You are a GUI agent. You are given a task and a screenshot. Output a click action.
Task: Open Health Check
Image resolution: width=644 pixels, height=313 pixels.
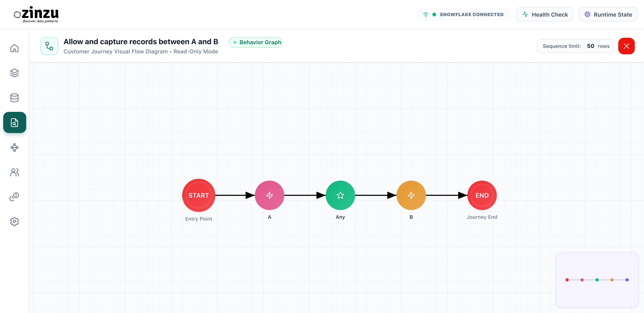point(545,14)
